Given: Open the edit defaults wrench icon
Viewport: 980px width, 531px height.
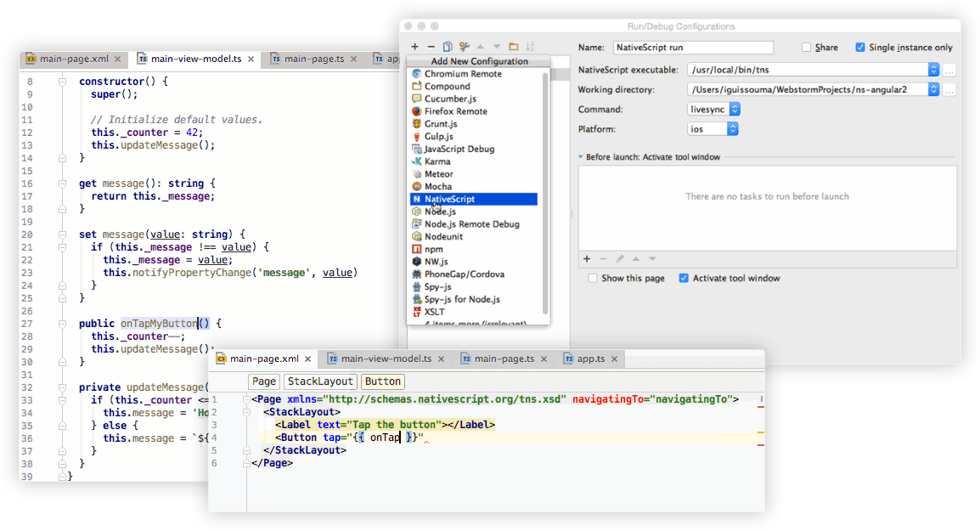Looking at the screenshot, I should tap(464, 46).
